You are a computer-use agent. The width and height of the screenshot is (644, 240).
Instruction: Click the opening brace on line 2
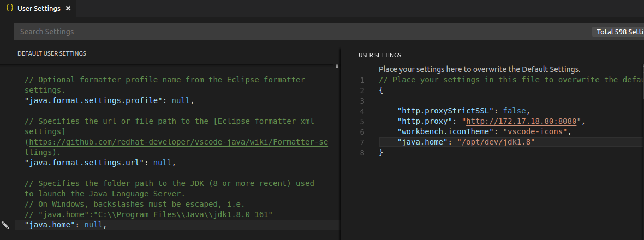pyautogui.click(x=381, y=90)
